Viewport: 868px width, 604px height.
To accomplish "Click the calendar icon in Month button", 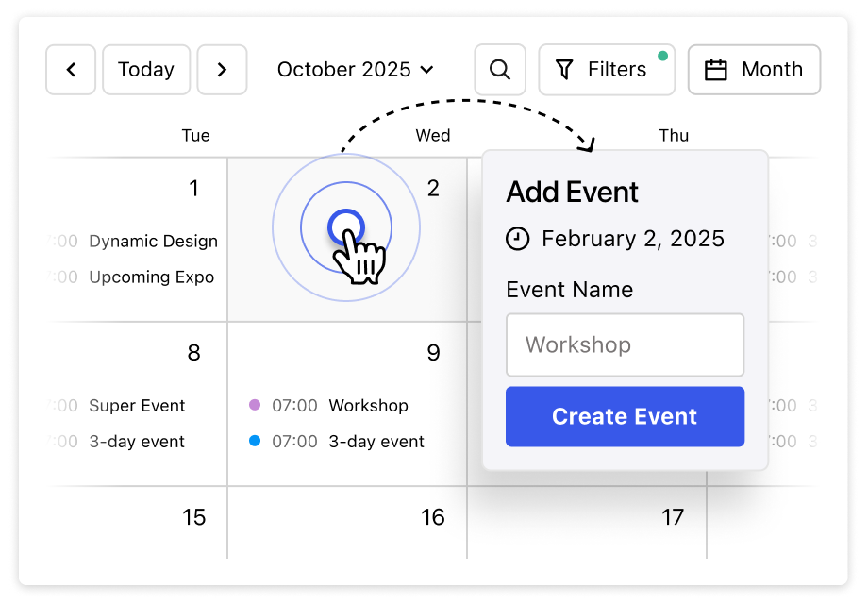I will pyautogui.click(x=716, y=70).
